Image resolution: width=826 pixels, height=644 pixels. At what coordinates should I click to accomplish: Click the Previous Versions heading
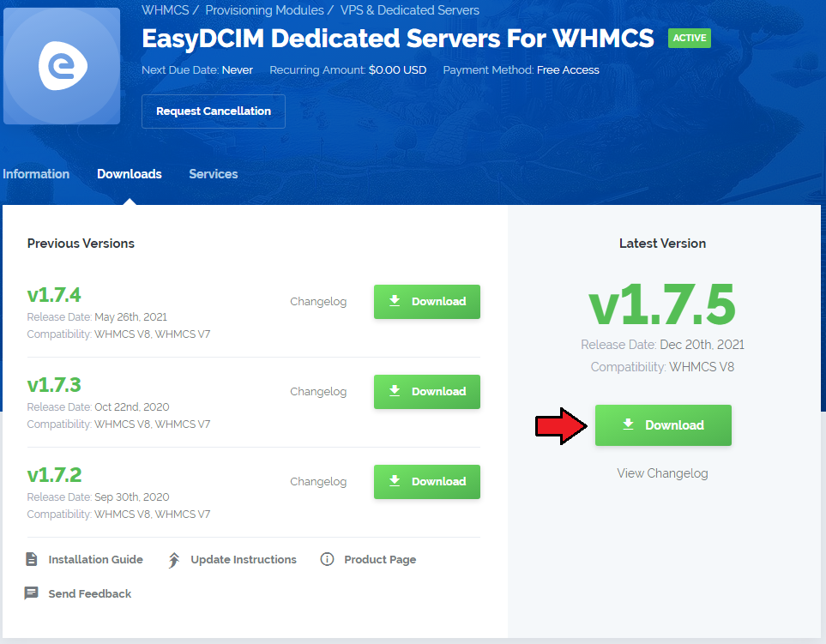point(81,244)
